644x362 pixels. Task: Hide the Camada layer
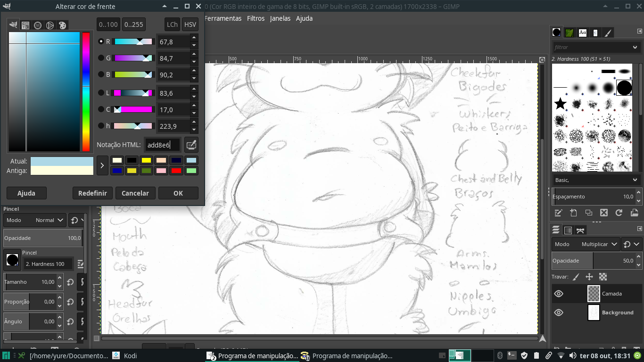coord(559,294)
